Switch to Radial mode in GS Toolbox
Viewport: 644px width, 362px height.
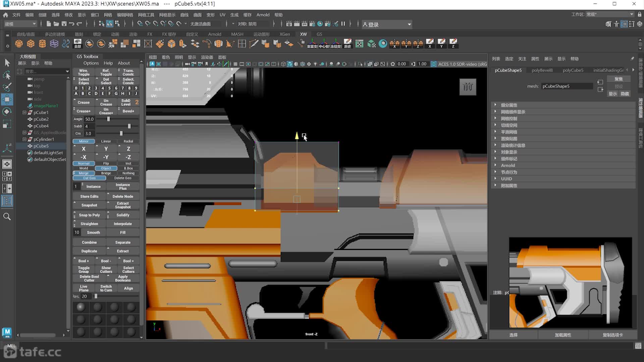click(128, 141)
